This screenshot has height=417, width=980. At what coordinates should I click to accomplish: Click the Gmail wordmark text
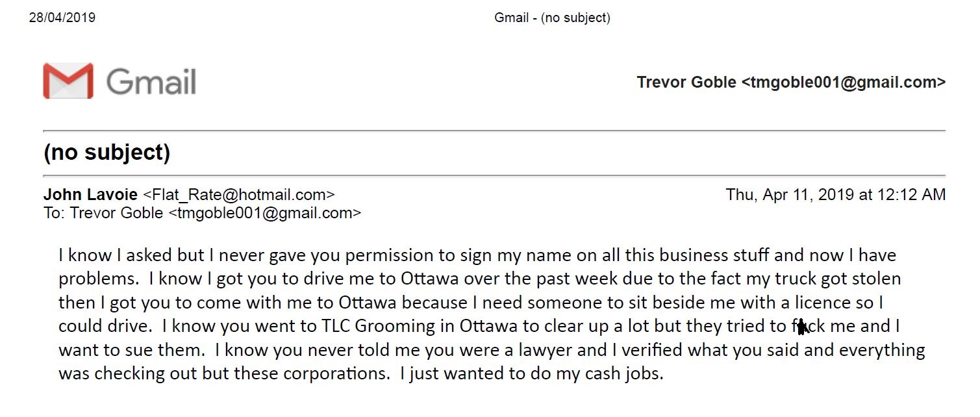[151, 82]
